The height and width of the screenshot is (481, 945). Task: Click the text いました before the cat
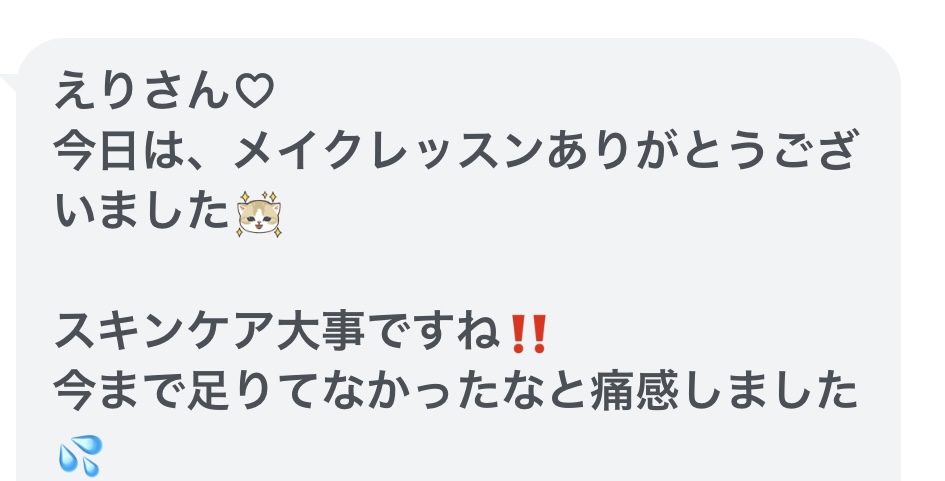coord(142,211)
